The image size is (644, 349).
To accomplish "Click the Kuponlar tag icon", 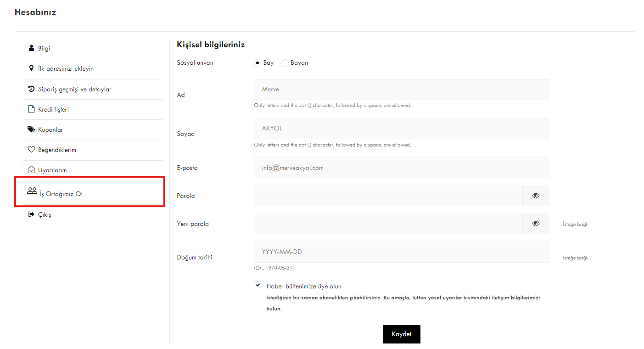I will pyautogui.click(x=31, y=129).
